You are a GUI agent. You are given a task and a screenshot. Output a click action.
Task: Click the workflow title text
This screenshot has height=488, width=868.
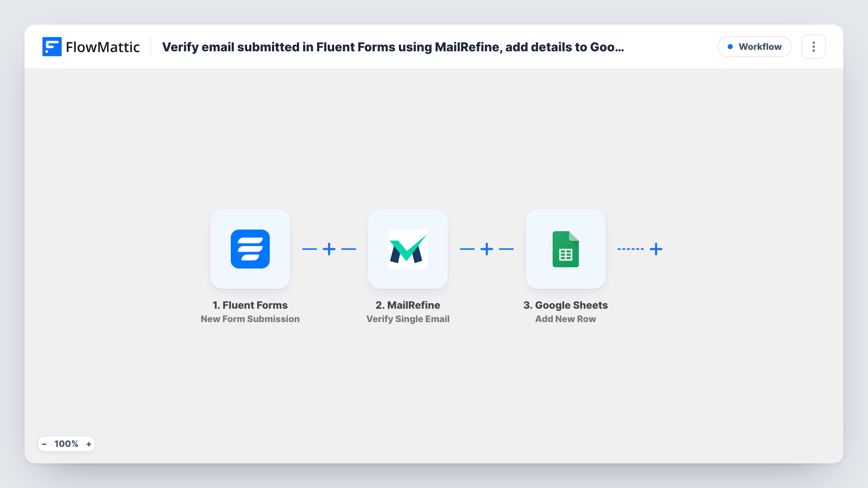[x=393, y=47]
